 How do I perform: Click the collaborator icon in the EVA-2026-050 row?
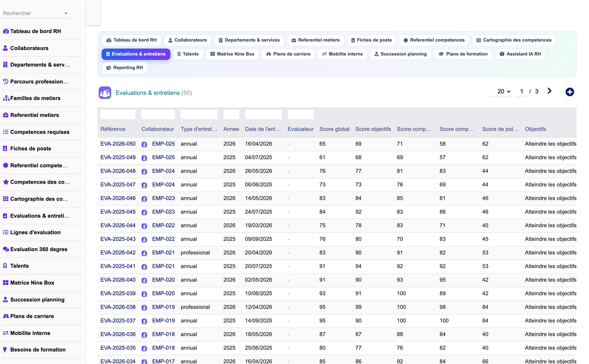point(144,144)
